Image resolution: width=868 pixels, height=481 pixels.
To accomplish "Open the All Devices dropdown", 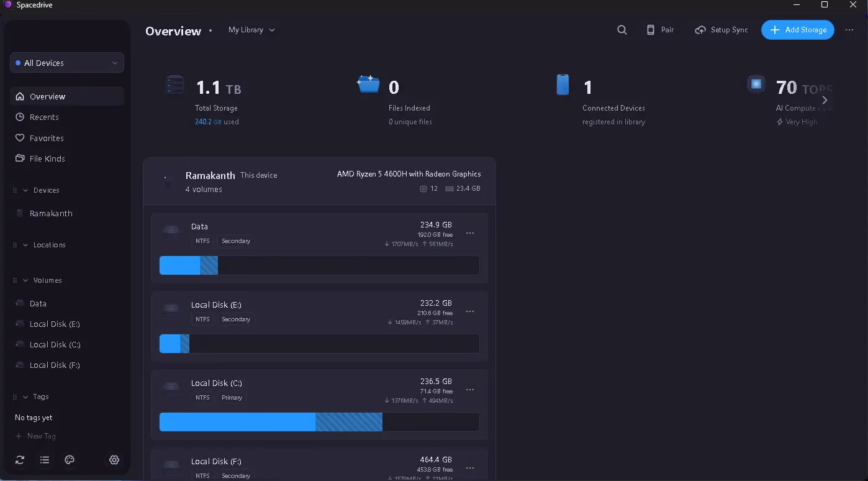I will click(x=67, y=63).
